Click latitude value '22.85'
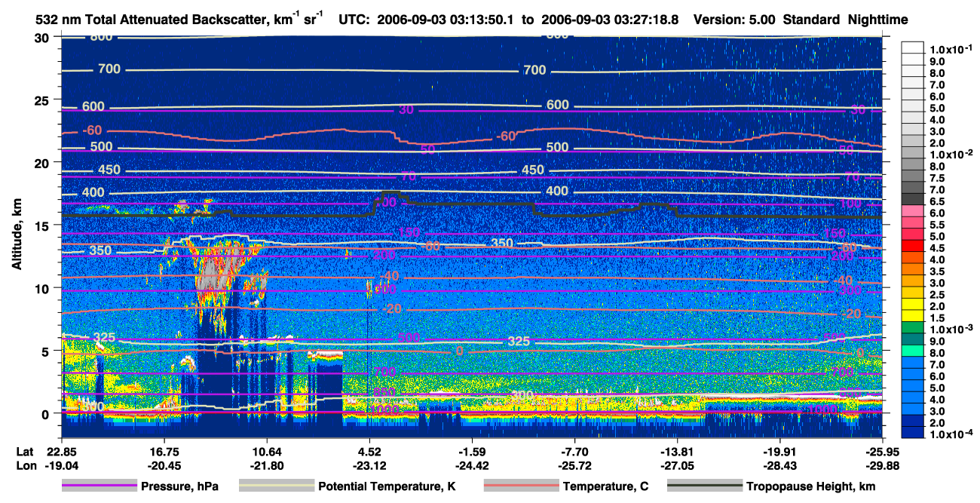Image resolution: width=980 pixels, height=503 pixels. [61, 452]
